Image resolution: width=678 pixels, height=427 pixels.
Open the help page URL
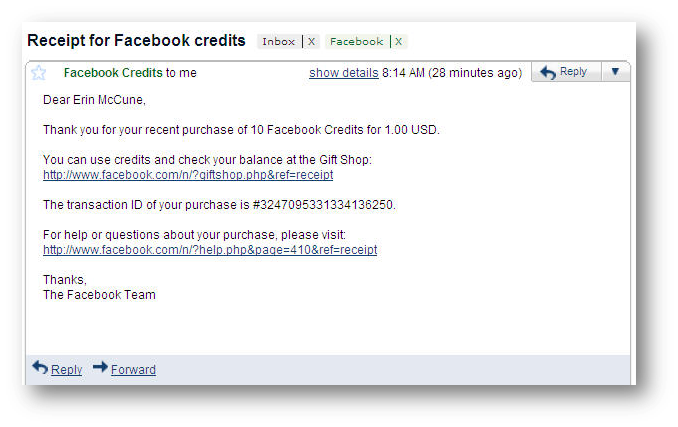[210, 250]
